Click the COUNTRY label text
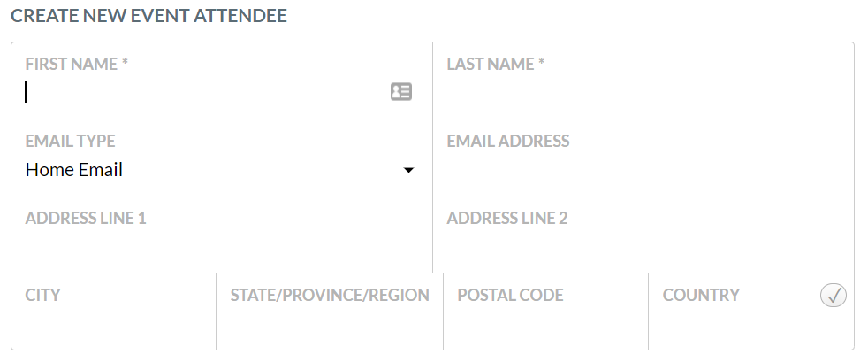Screen dimensions: 868x362 tap(701, 295)
